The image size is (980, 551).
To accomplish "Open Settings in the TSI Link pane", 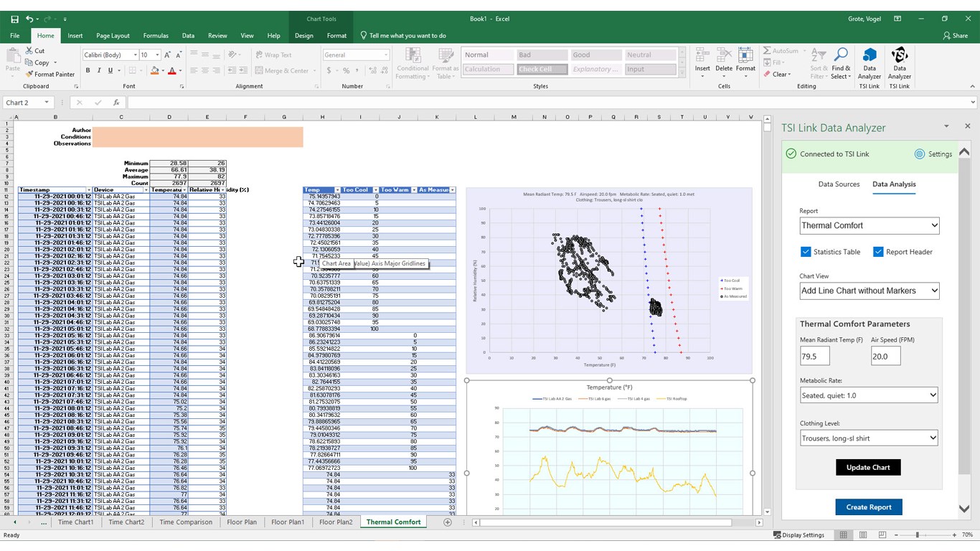I will click(933, 154).
